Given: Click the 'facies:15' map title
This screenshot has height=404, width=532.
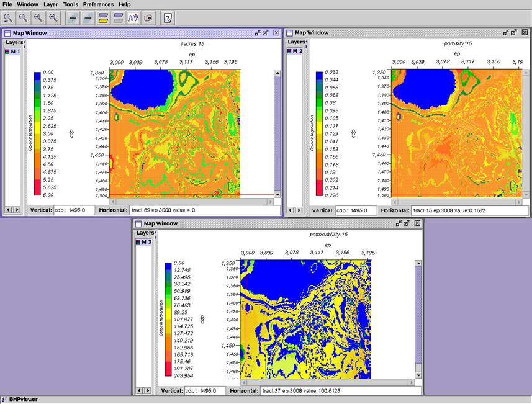Looking at the screenshot, I should tap(192, 44).
